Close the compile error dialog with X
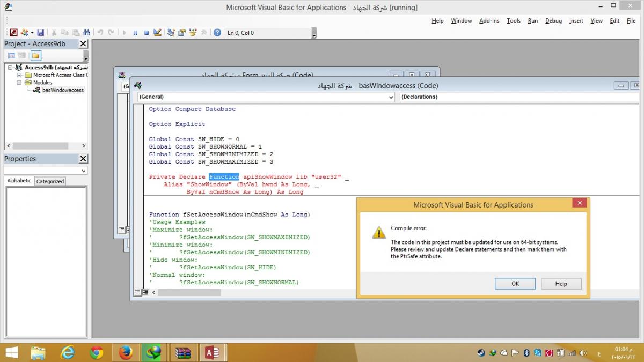This screenshot has height=362, width=644. [579, 203]
